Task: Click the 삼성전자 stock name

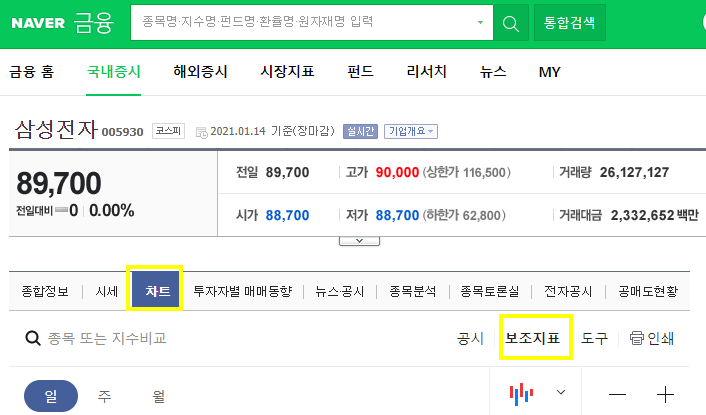Action: [56, 130]
